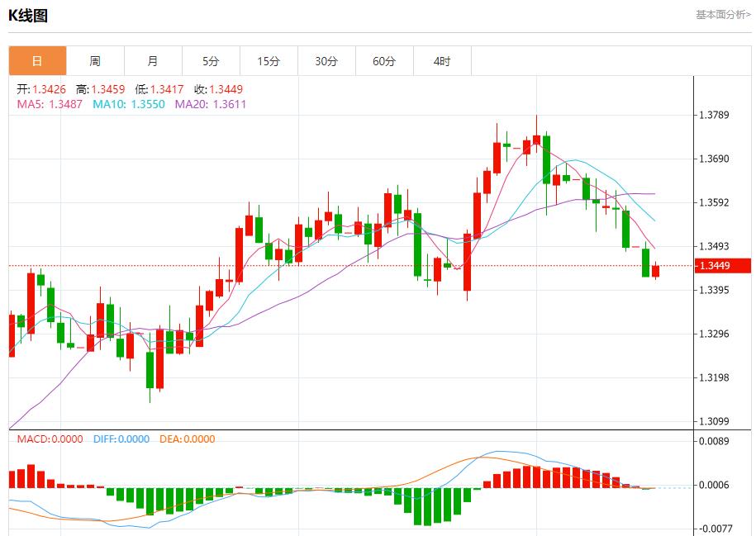Click the DEA value label

pyautogui.click(x=186, y=439)
